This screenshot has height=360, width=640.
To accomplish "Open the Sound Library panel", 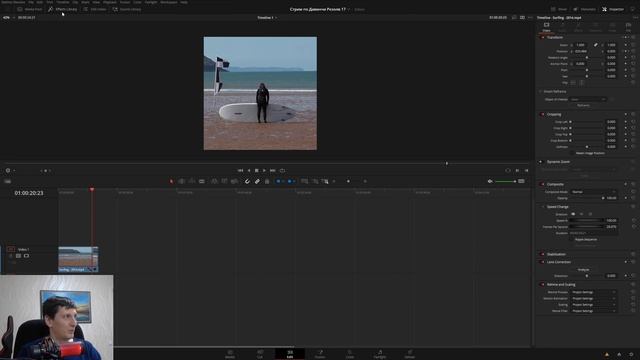I will [x=127, y=9].
